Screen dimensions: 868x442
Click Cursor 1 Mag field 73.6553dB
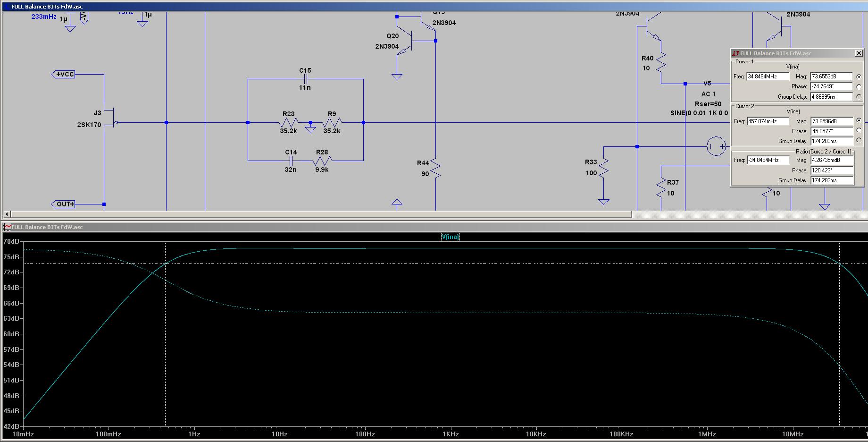click(831, 76)
